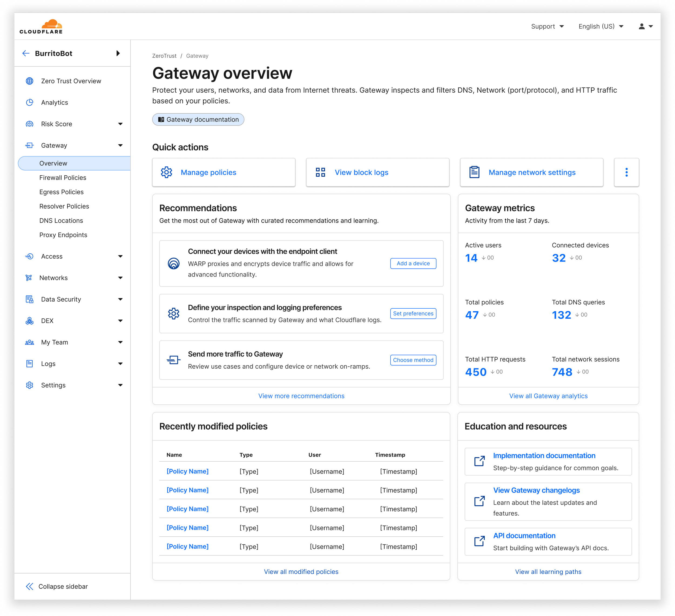675x616 pixels.
Task: Open View all Gateway analytics
Action: (x=548, y=396)
